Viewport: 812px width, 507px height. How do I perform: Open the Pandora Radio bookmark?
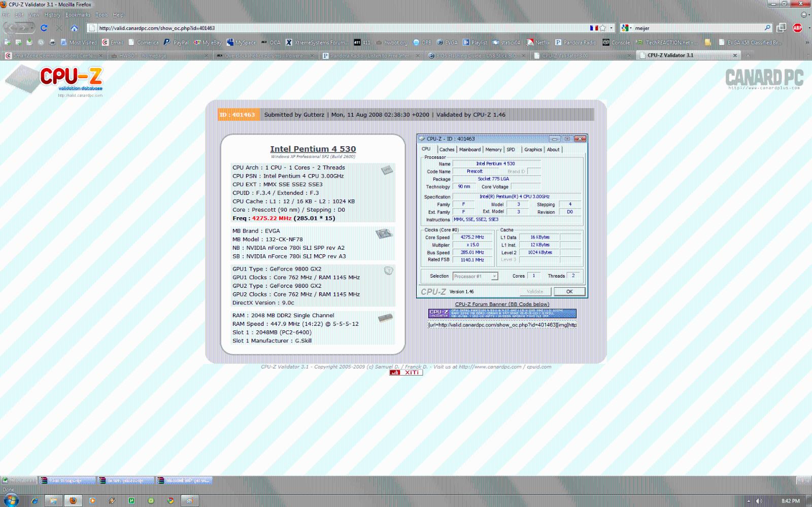[576, 43]
